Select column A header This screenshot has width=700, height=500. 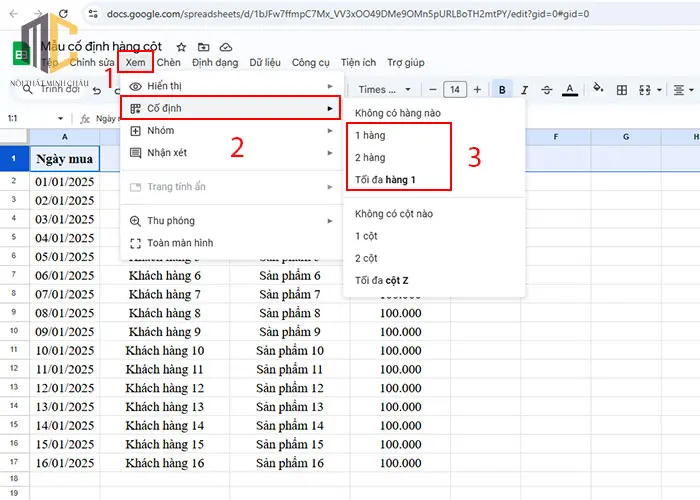tap(65, 137)
